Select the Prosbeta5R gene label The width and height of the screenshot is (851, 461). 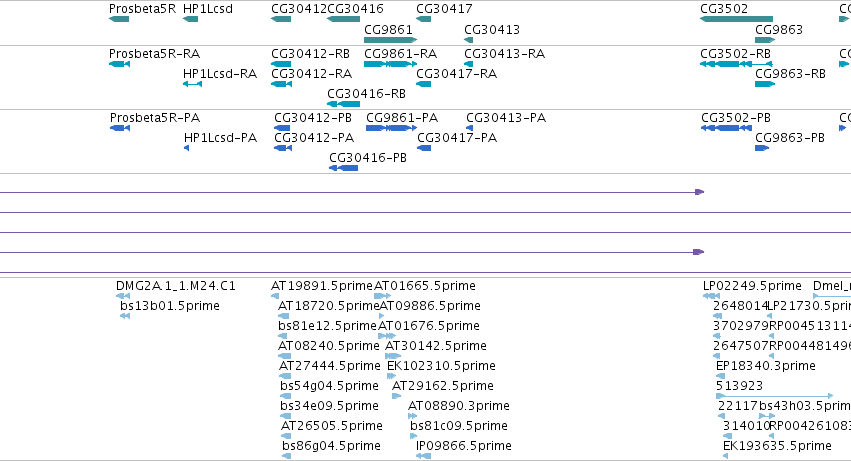(x=142, y=9)
